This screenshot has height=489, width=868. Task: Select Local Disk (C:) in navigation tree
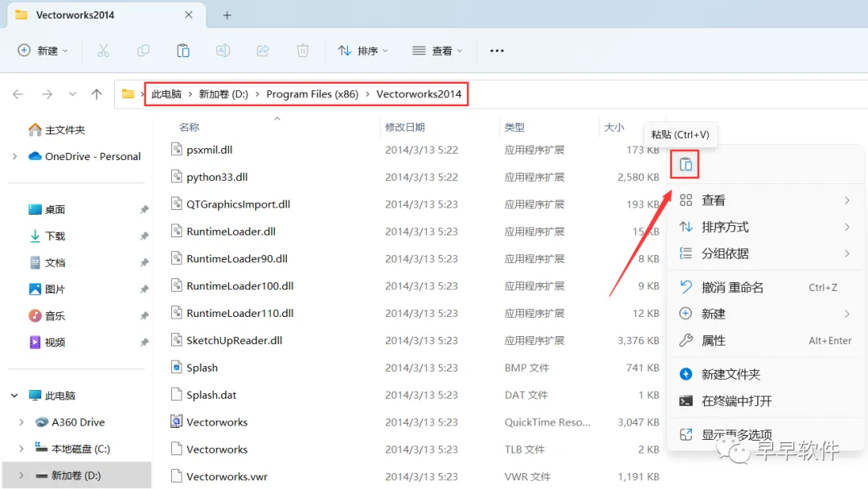tap(72, 449)
